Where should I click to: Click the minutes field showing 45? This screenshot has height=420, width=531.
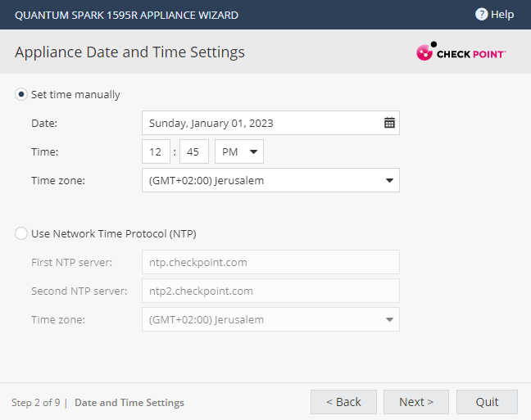(194, 151)
